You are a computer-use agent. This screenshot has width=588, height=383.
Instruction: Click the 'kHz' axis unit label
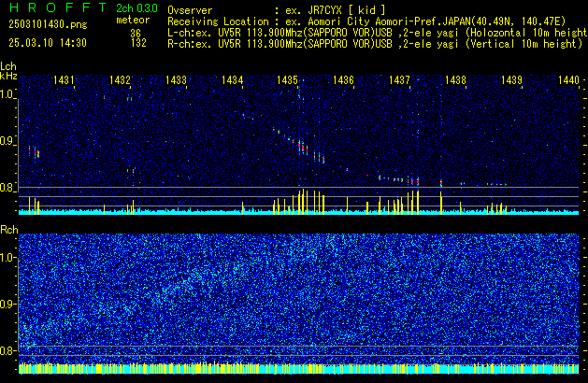point(8,76)
